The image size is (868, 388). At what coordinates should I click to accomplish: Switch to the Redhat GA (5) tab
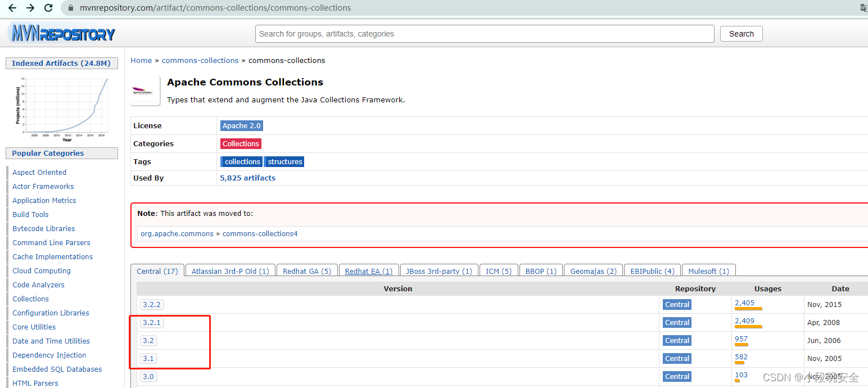point(307,271)
